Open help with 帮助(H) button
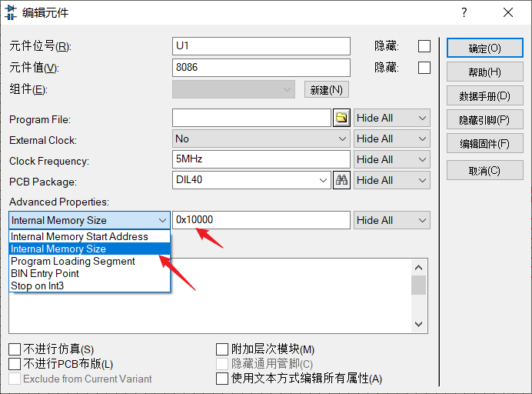Screen dimensions: 532x394 [484, 72]
